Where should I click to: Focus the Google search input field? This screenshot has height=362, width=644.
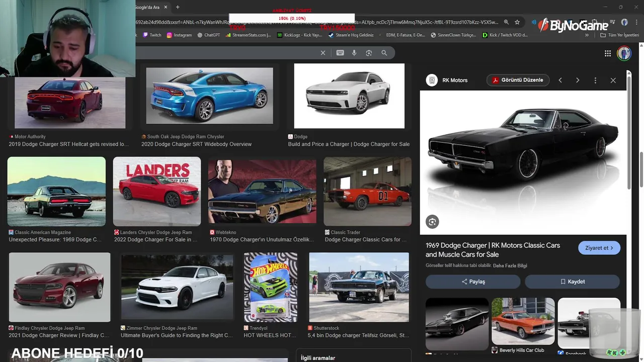[x=226, y=53]
